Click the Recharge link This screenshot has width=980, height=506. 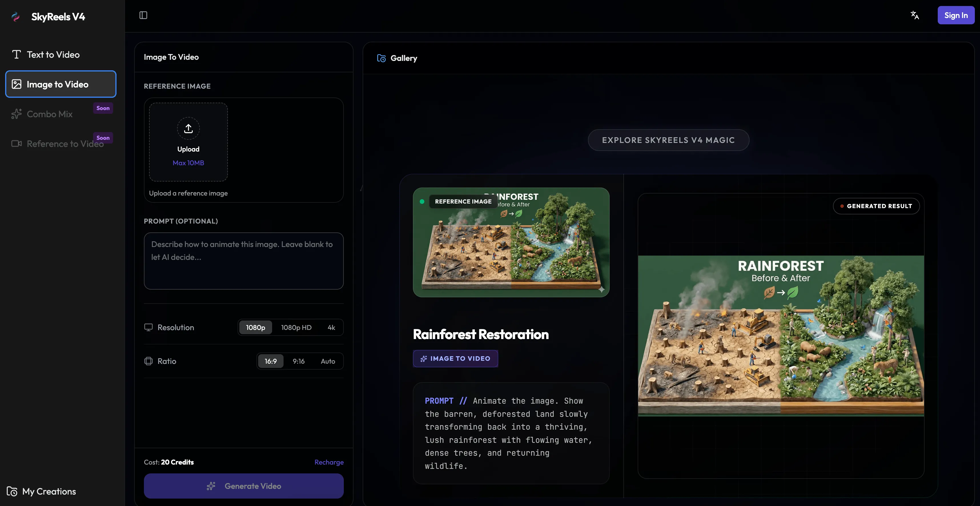pyautogui.click(x=329, y=462)
